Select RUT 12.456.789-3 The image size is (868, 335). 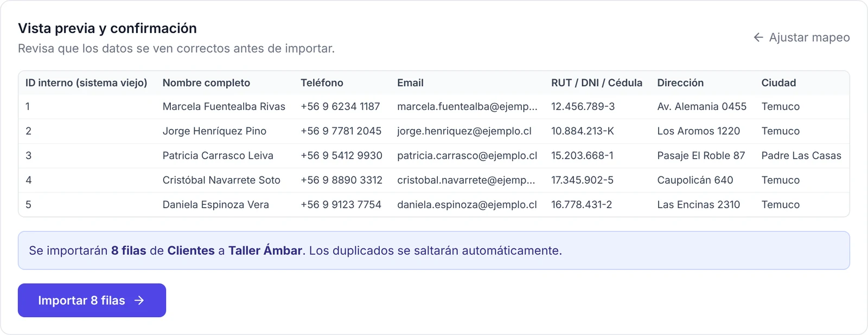(583, 107)
